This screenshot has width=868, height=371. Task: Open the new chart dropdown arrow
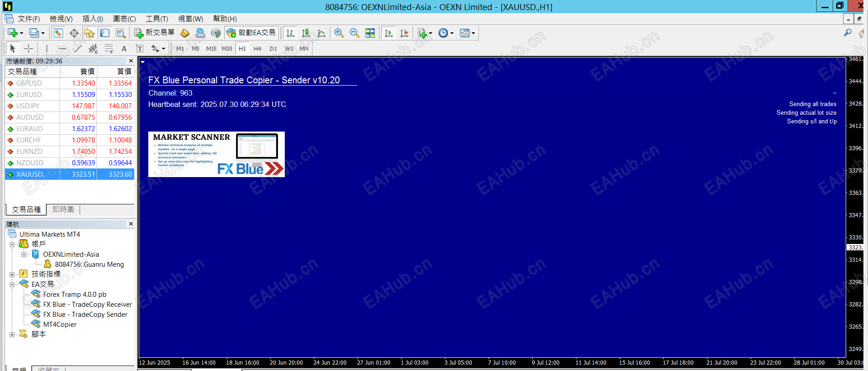(x=21, y=33)
